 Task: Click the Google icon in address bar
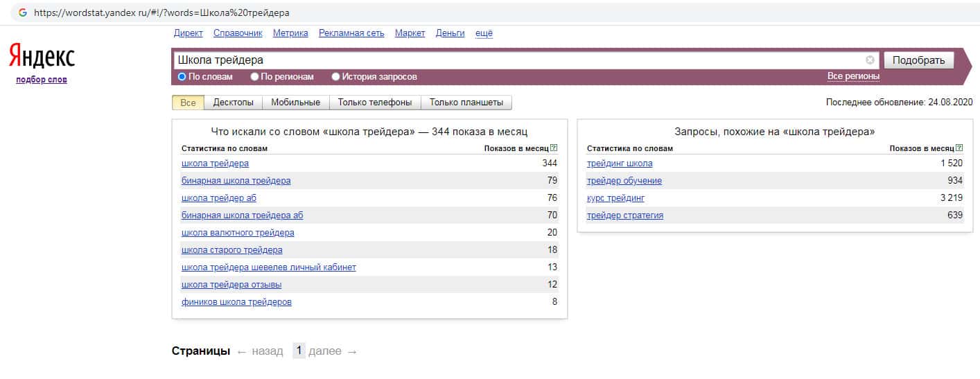pyautogui.click(x=23, y=12)
